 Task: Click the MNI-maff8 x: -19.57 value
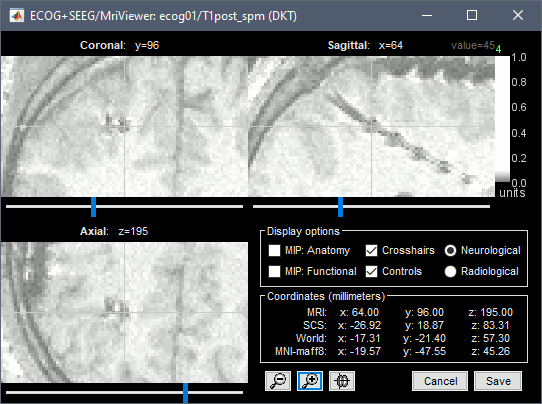pyautogui.click(x=359, y=351)
